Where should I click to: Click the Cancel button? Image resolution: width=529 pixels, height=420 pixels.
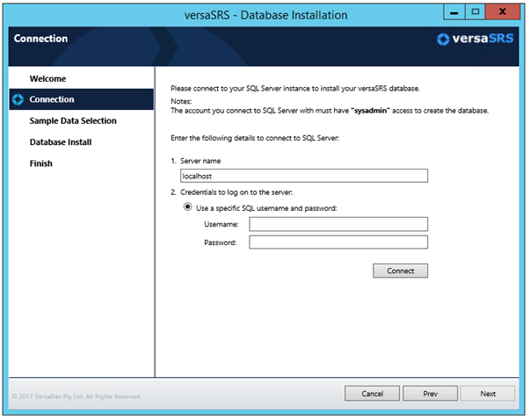[372, 394]
